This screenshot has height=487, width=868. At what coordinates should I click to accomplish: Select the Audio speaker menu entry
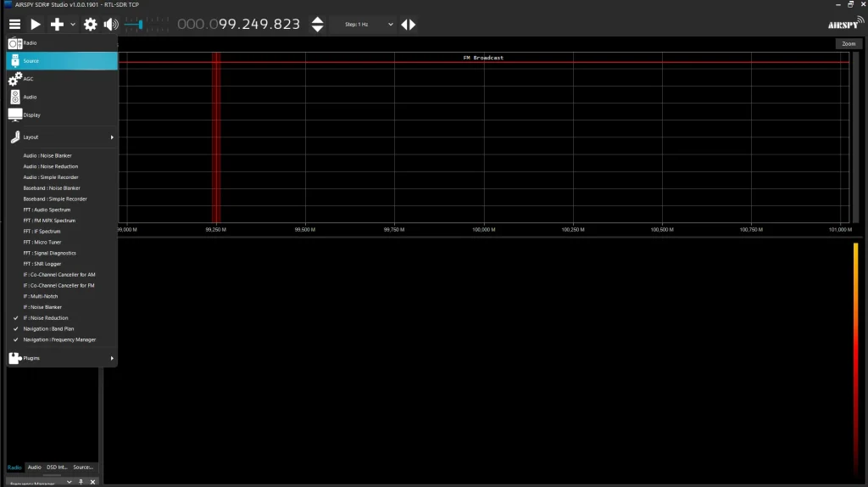pyautogui.click(x=15, y=97)
